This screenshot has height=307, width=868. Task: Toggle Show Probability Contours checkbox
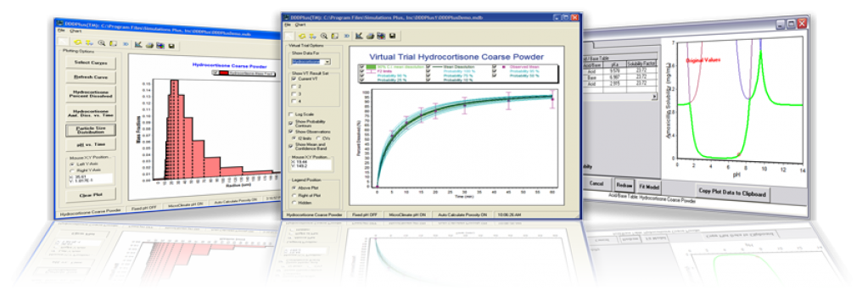pyautogui.click(x=291, y=123)
